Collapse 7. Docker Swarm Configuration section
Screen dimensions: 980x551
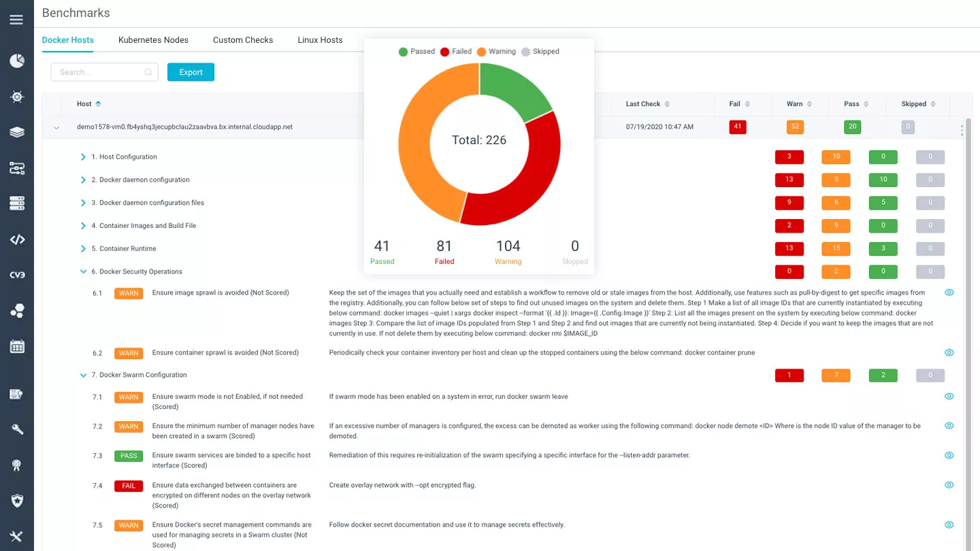pos(84,375)
